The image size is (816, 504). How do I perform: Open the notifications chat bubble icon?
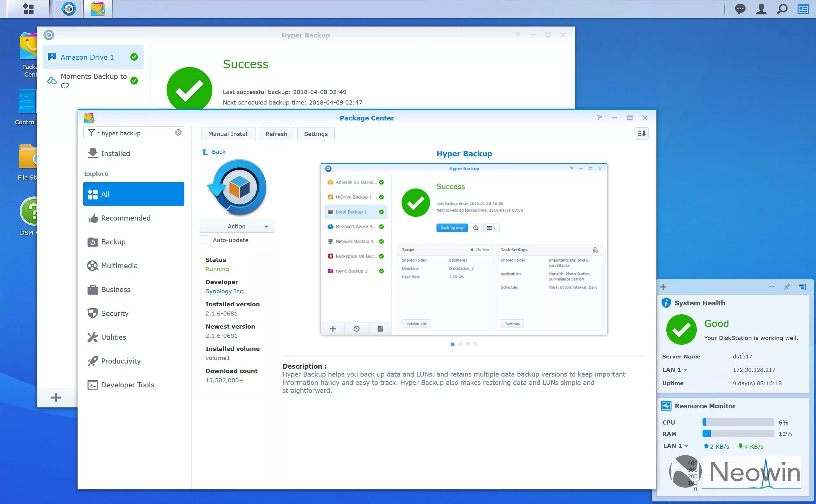click(740, 9)
